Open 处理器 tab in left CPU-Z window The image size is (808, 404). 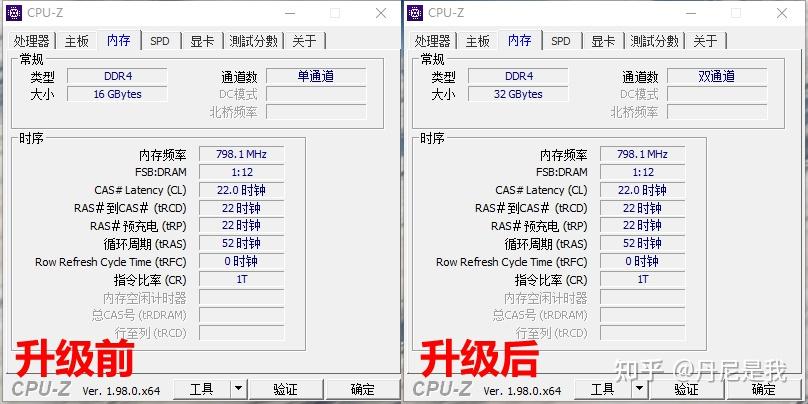32,41
